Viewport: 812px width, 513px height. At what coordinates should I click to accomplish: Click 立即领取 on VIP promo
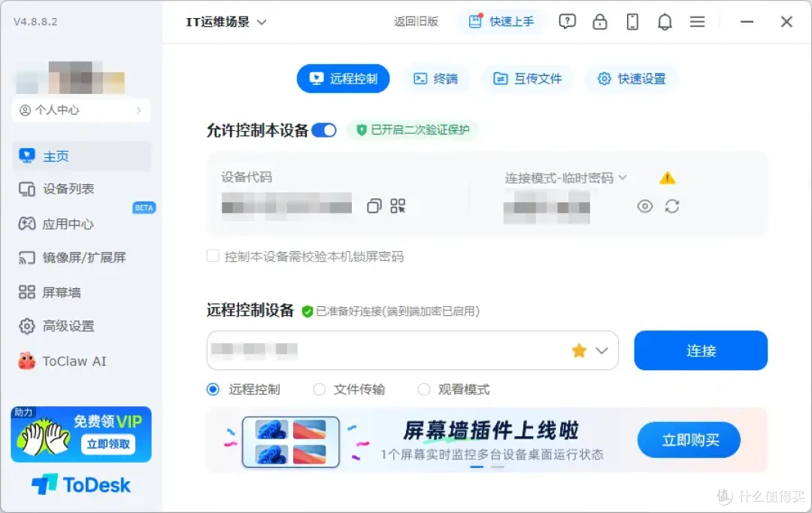pyautogui.click(x=108, y=444)
